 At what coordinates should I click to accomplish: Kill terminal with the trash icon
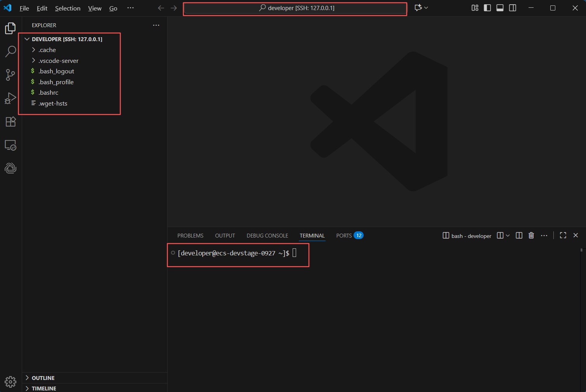(531, 236)
